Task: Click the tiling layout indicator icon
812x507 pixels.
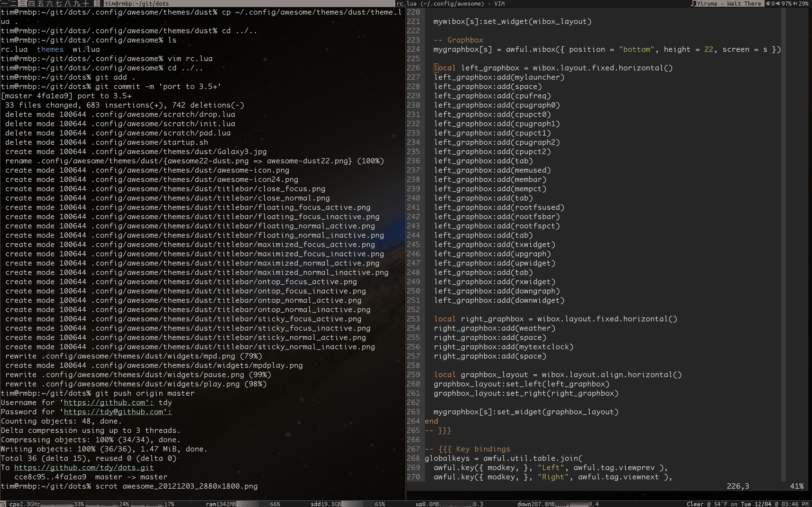Action: coord(97,3)
